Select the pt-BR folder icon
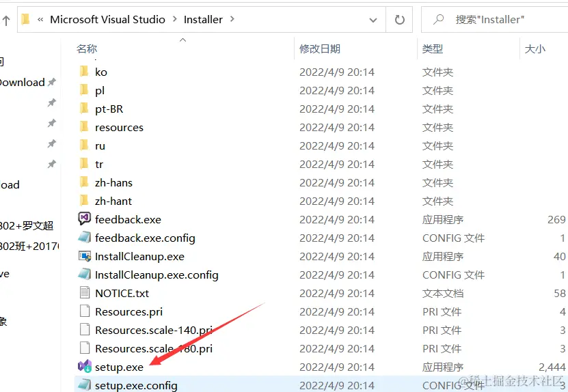 coord(84,108)
